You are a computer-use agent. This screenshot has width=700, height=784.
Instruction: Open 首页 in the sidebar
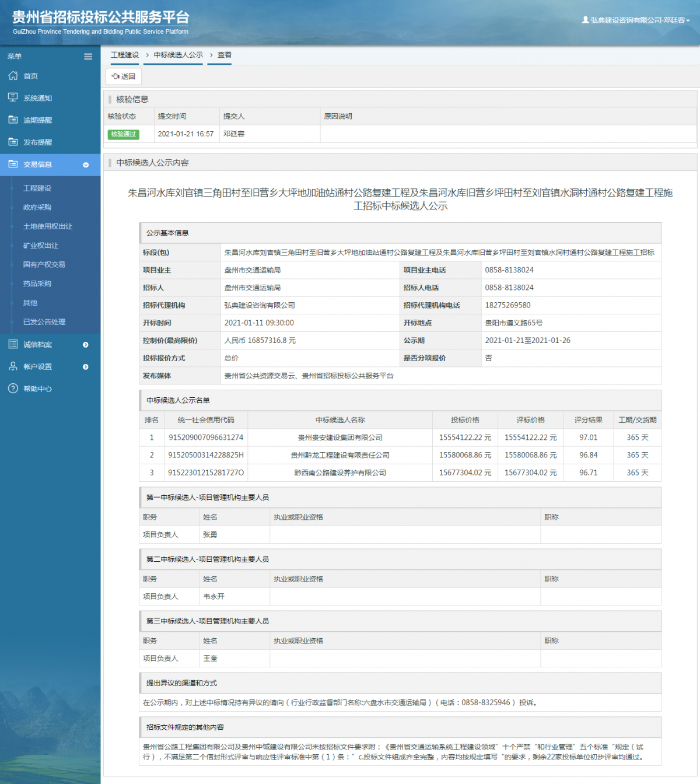coord(31,76)
